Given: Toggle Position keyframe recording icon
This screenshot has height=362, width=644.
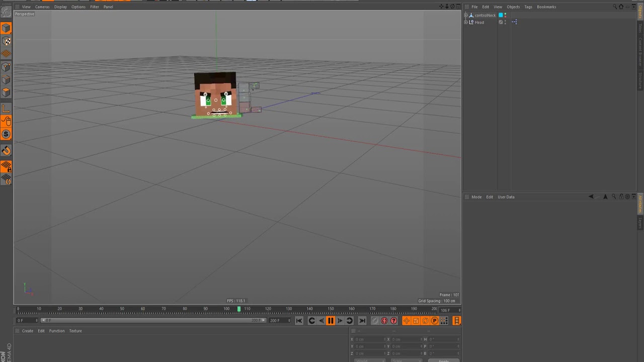Looking at the screenshot, I should (407, 321).
